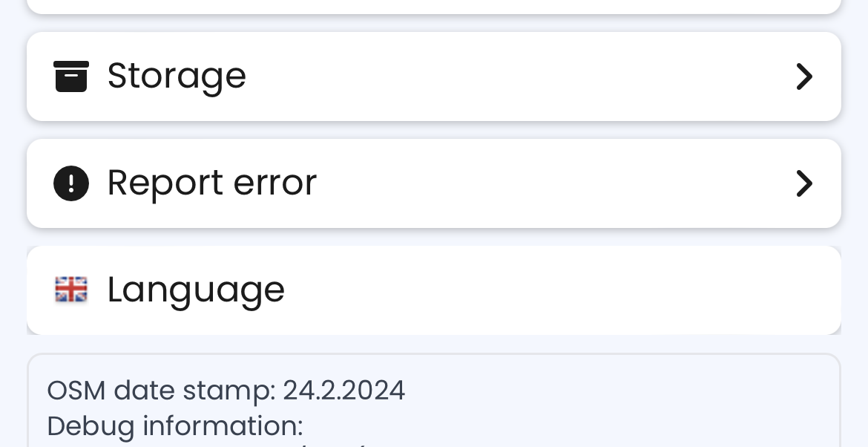Tap the partially visible card above Storage

(434, 6)
